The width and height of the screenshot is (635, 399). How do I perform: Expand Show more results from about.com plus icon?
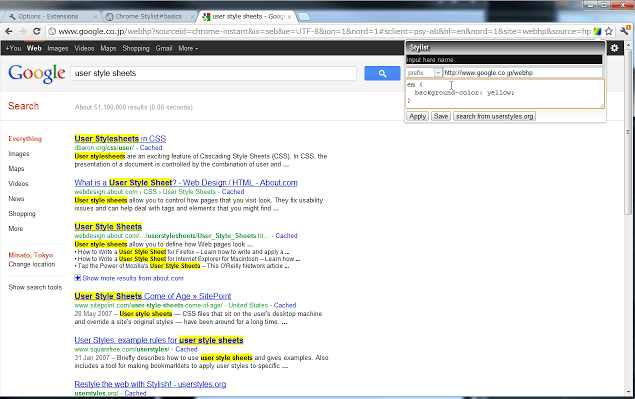[77, 278]
